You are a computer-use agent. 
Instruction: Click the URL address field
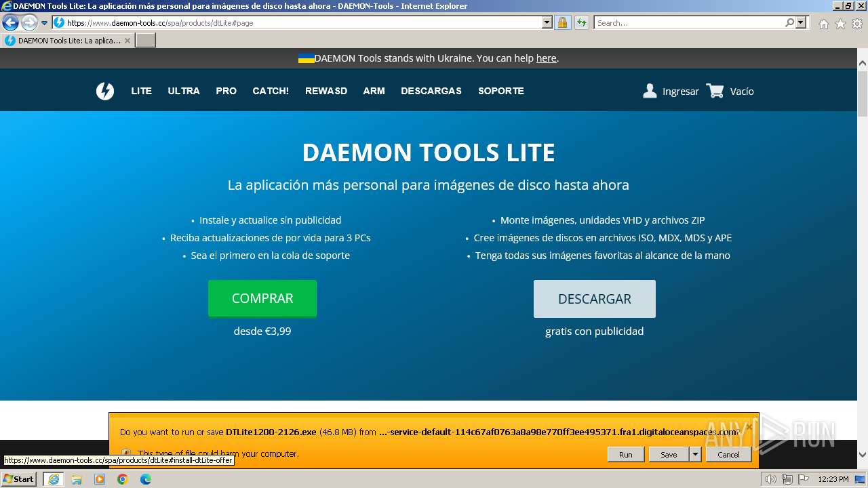click(303, 22)
